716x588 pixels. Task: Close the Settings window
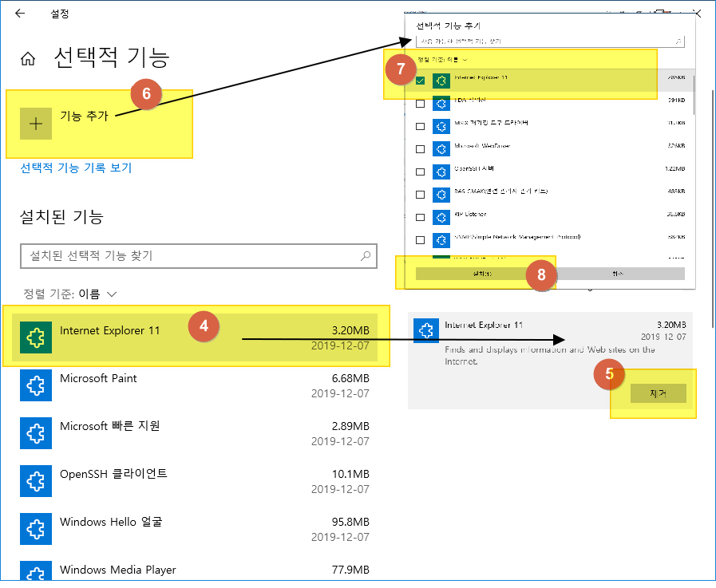coord(698,14)
